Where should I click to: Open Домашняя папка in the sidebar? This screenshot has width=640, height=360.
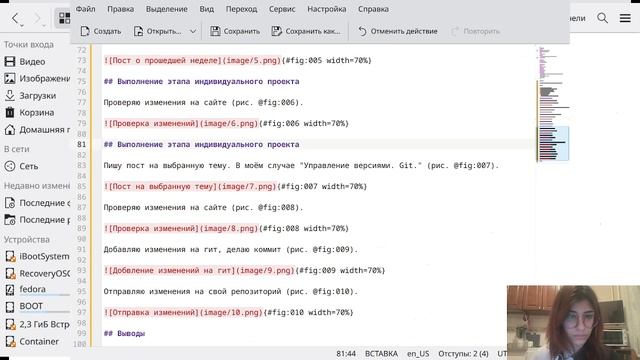coord(37,129)
